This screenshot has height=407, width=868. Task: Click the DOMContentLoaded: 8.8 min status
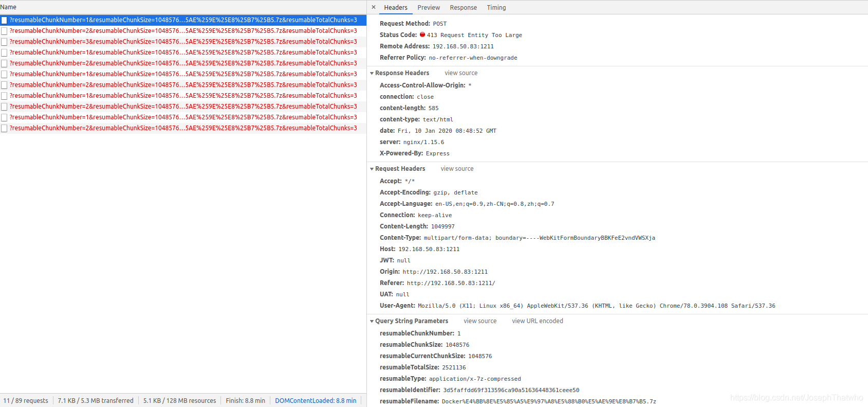tap(316, 401)
